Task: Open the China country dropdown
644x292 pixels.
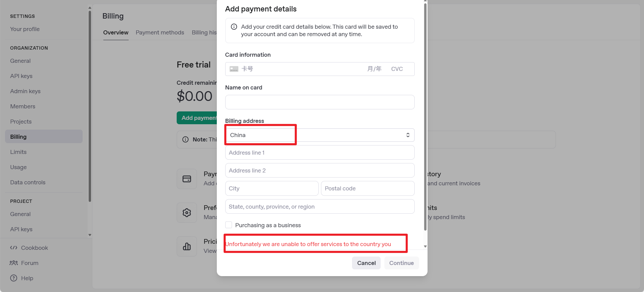Action: point(320,135)
